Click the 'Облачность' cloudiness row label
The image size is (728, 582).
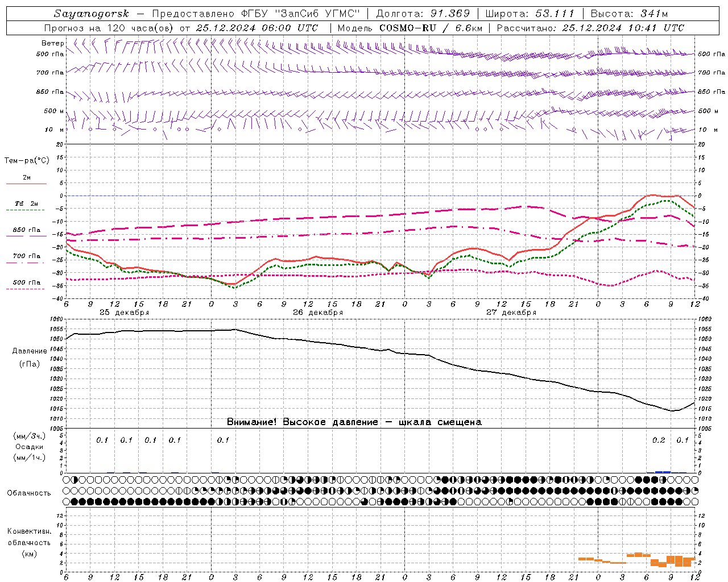[29, 493]
